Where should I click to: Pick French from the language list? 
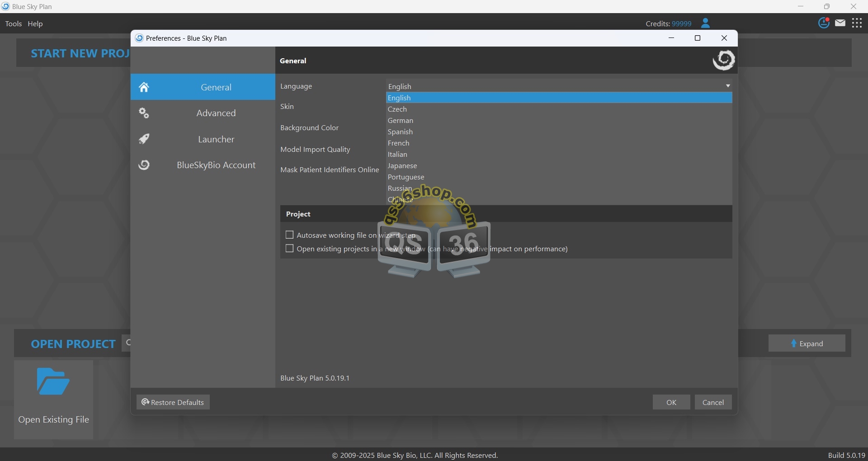coord(559,143)
